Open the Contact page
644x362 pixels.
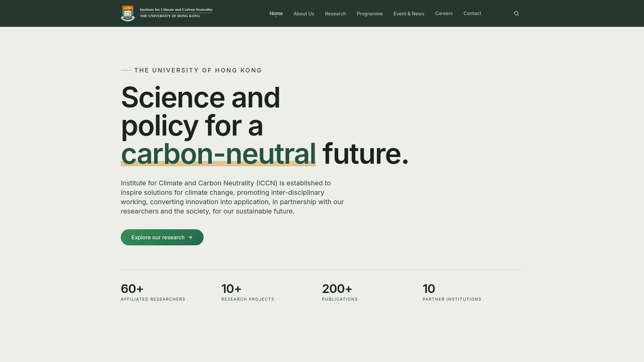472,13
